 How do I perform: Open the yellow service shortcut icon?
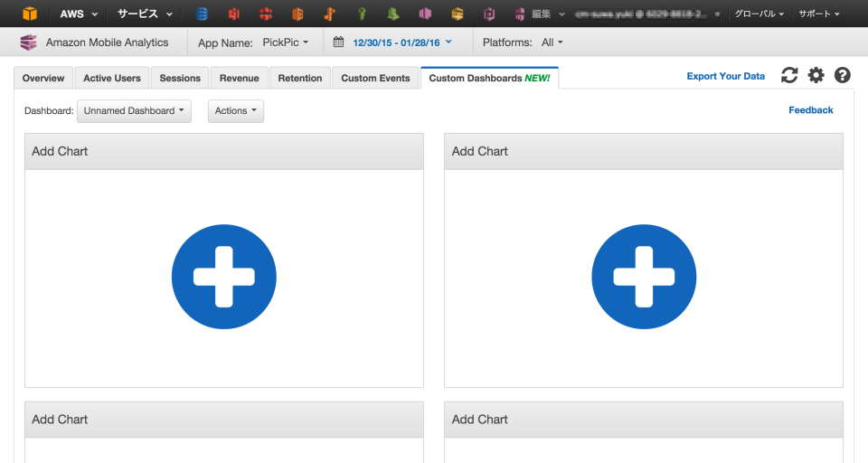pos(458,14)
